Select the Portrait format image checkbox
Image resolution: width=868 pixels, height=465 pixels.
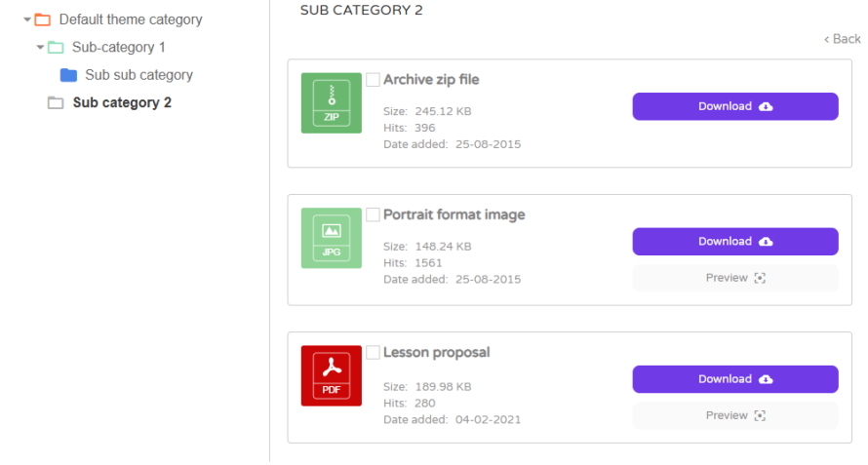(x=373, y=214)
